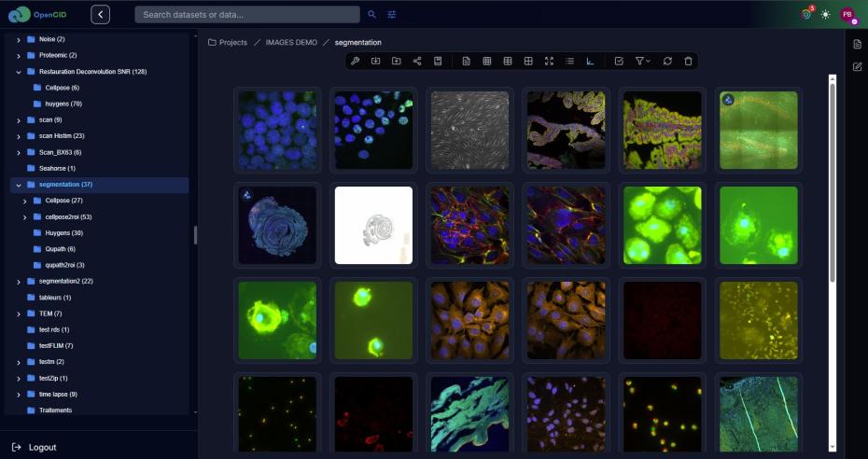
Task: Select the test rds (1) folder
Action: (x=54, y=329)
